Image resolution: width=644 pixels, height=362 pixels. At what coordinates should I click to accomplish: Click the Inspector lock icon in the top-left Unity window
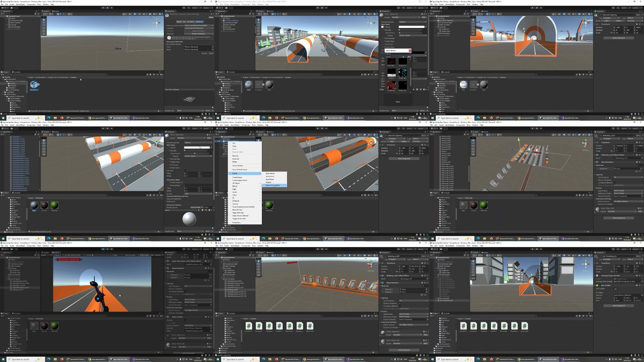coord(210,11)
